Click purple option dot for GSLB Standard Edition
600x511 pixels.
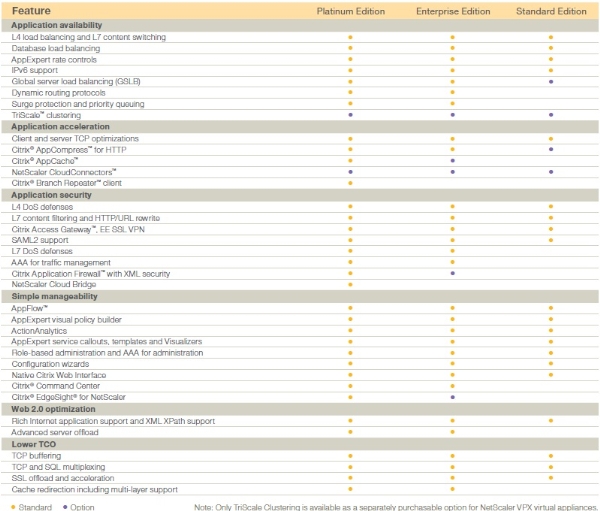(551, 82)
